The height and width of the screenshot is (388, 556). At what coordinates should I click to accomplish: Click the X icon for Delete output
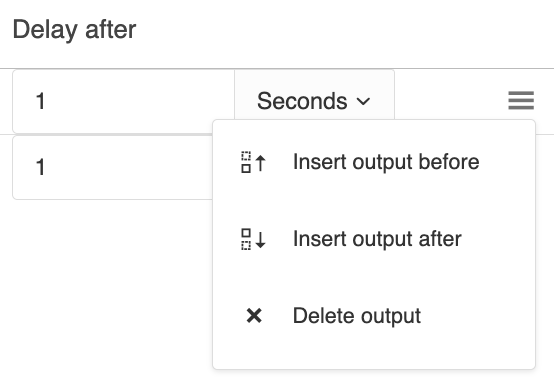tap(254, 316)
